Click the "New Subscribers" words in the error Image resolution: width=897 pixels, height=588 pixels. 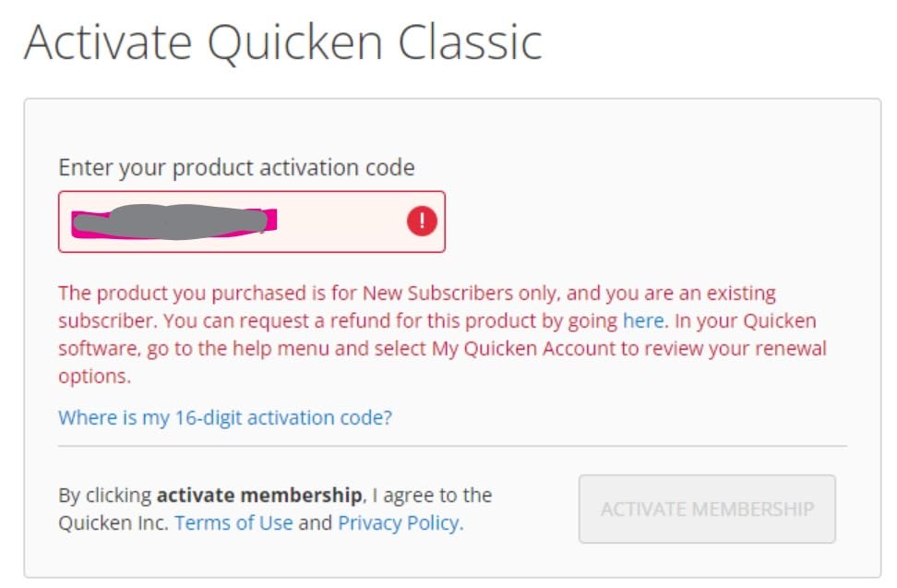(431, 294)
